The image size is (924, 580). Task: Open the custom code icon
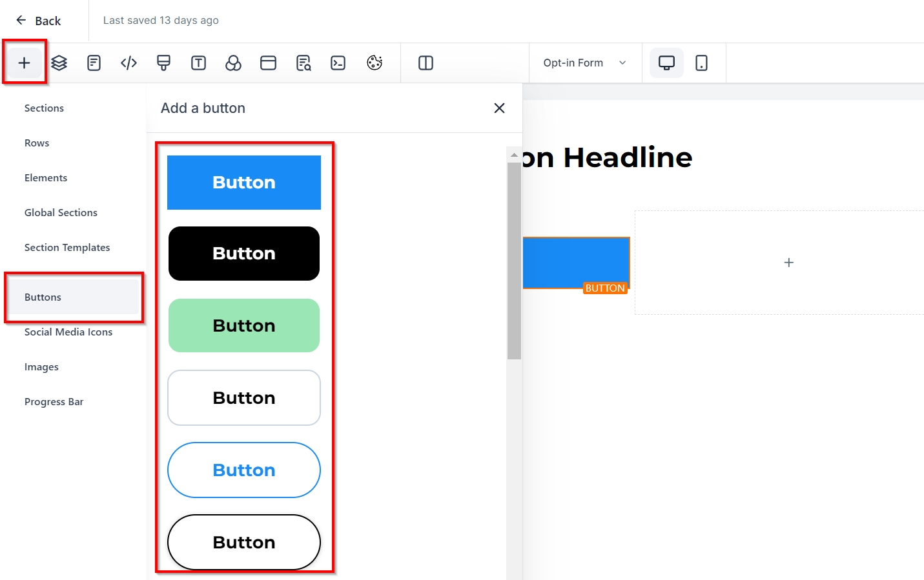(x=129, y=63)
